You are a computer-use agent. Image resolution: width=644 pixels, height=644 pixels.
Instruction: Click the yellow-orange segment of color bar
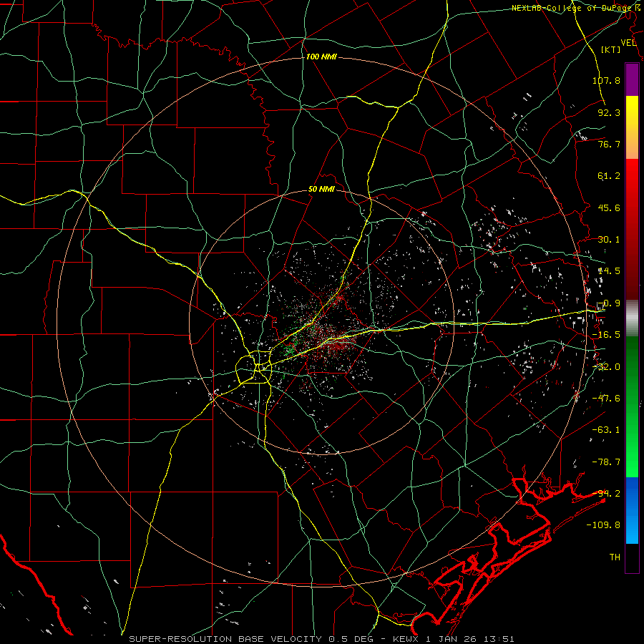(x=632, y=127)
